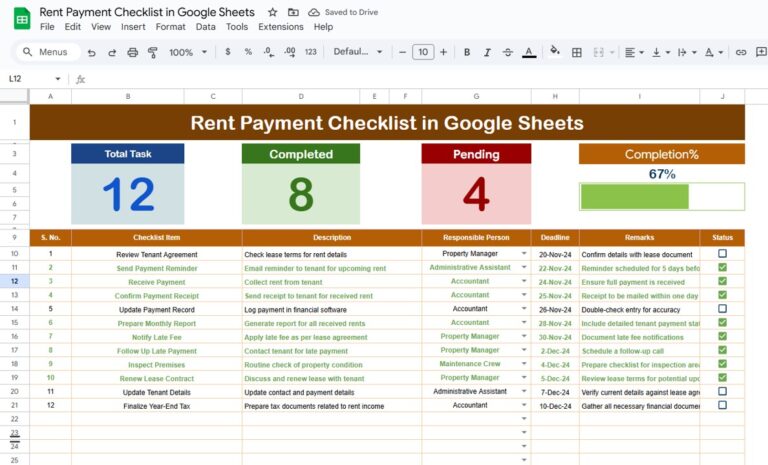Open the View menu

[101, 27]
